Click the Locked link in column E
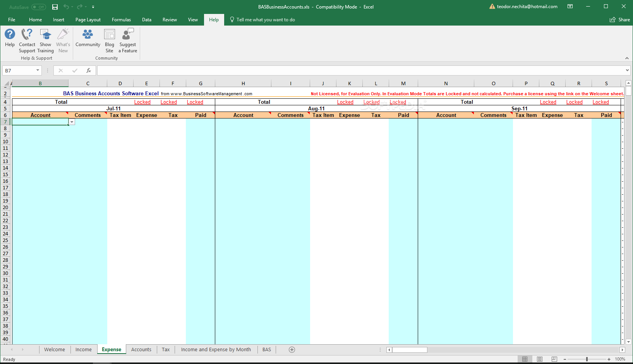The width and height of the screenshot is (633, 364). [x=142, y=102]
